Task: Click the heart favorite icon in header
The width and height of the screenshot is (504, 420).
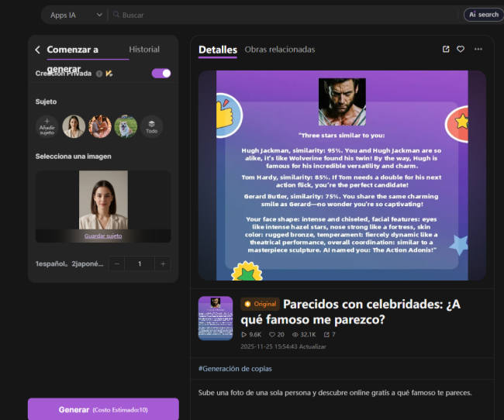Action: [461, 49]
